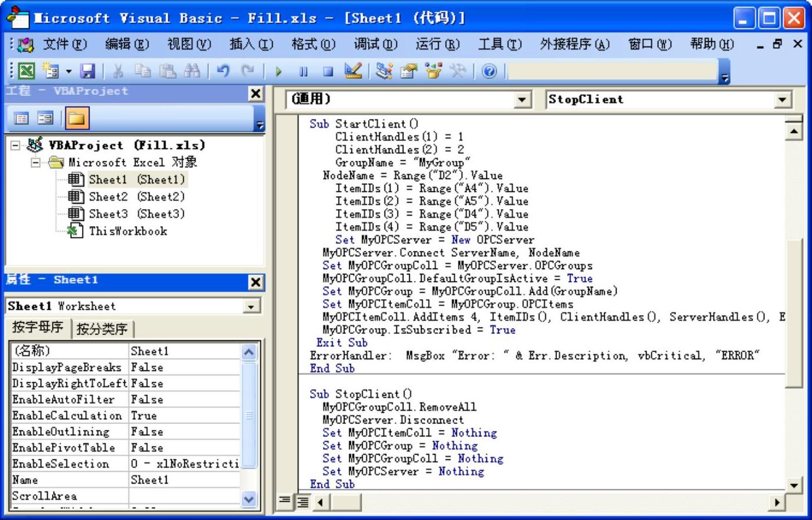The height and width of the screenshot is (520, 812).
Task: Select Sheet1 (Sheet1) in project tree
Action: [137, 180]
